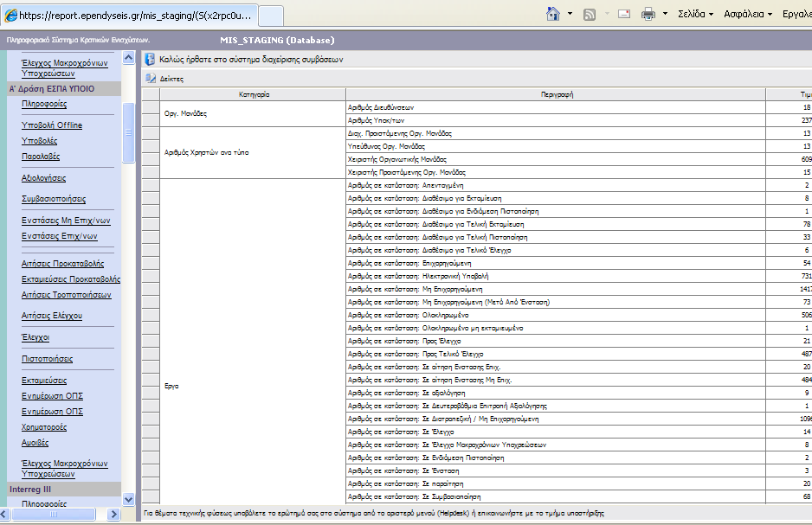
Task: Open the Παραλαβές link
Action: click(x=41, y=157)
